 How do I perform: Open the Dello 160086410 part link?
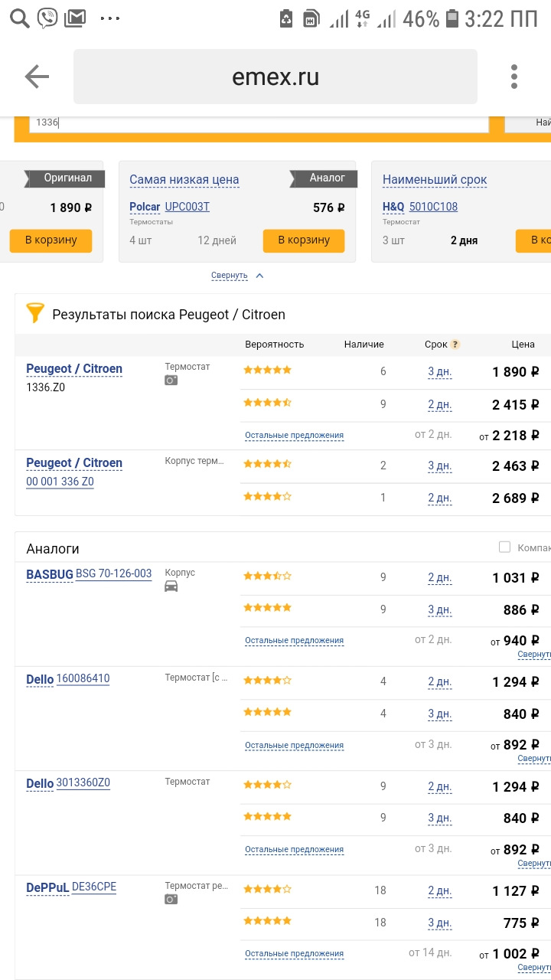[83, 679]
